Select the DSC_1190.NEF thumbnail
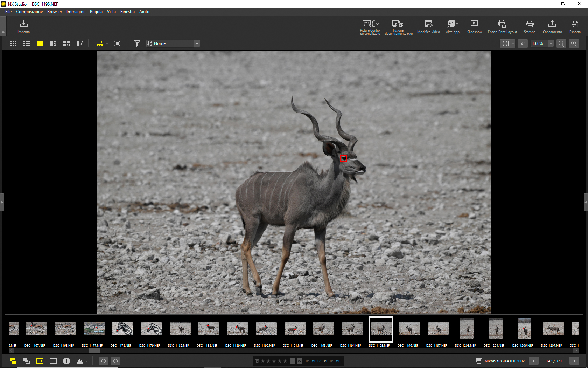 pos(266,329)
